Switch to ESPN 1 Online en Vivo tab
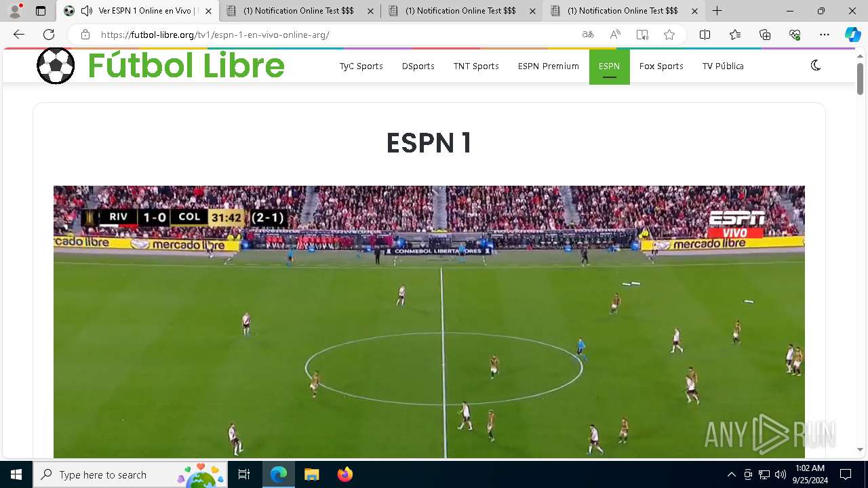 pyautogui.click(x=138, y=11)
